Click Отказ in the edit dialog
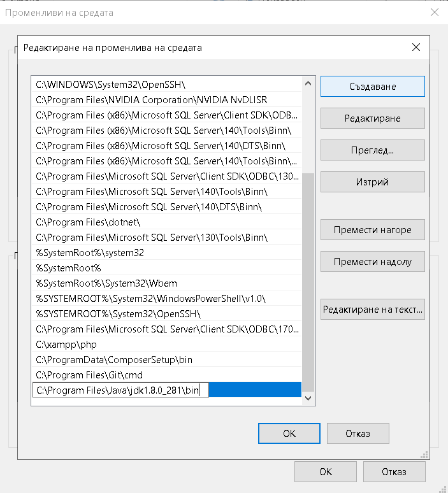This screenshot has width=448, height=493. (358, 433)
